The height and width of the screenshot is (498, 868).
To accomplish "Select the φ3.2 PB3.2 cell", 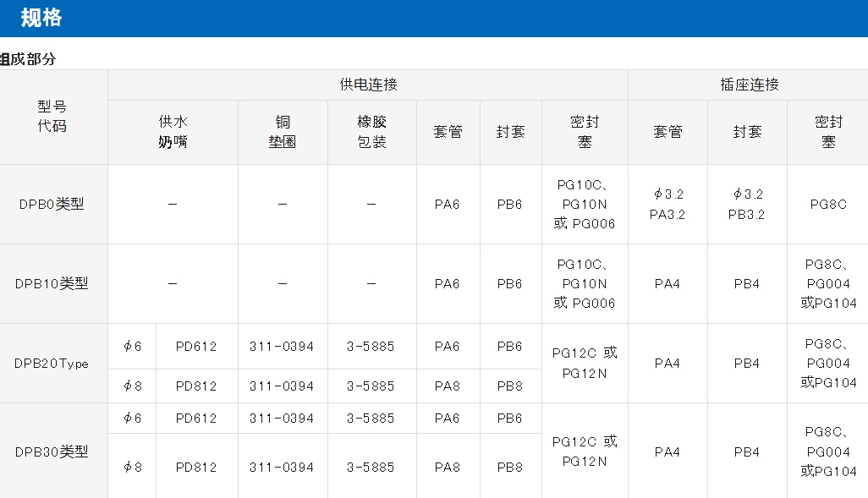I will pyautogui.click(x=747, y=204).
